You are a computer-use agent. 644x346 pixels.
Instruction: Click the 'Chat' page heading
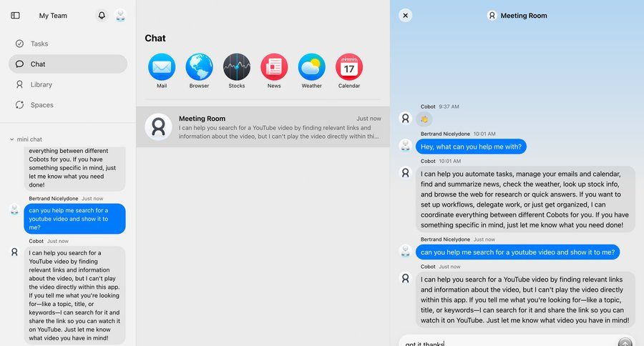click(155, 38)
